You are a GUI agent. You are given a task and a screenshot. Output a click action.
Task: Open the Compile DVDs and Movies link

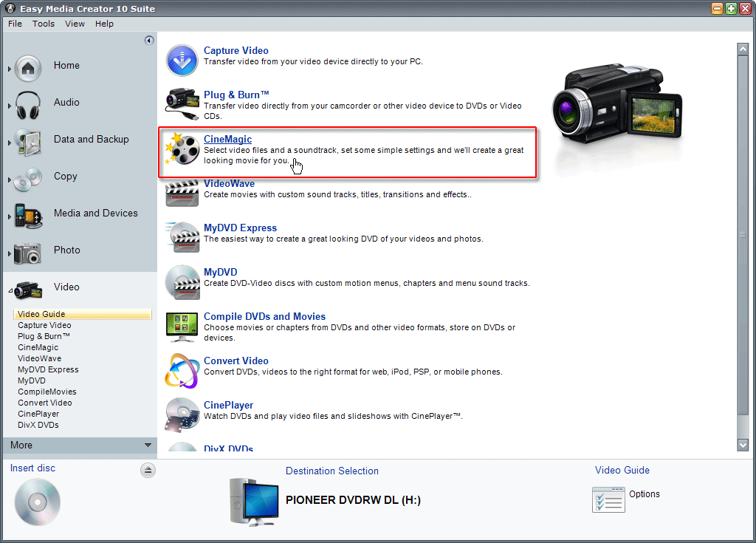click(265, 317)
